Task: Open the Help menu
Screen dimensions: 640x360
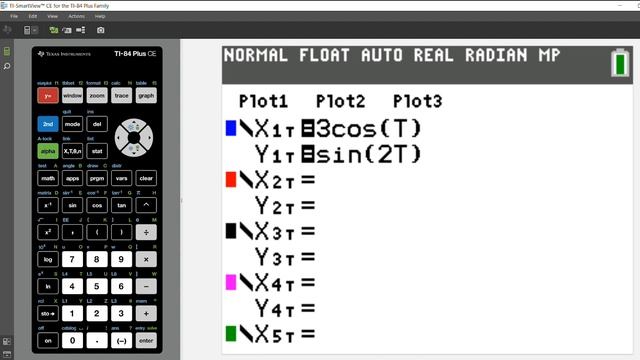Action: click(x=100, y=16)
